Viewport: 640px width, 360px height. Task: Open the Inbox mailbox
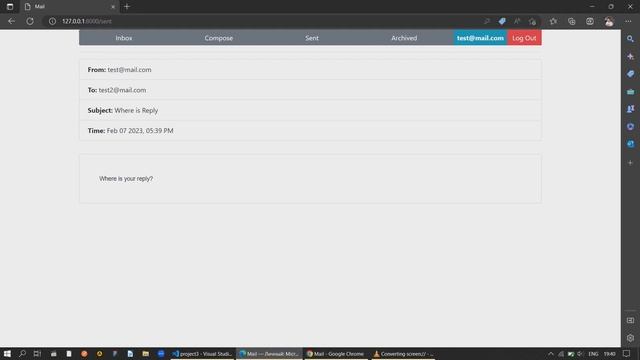(124, 38)
